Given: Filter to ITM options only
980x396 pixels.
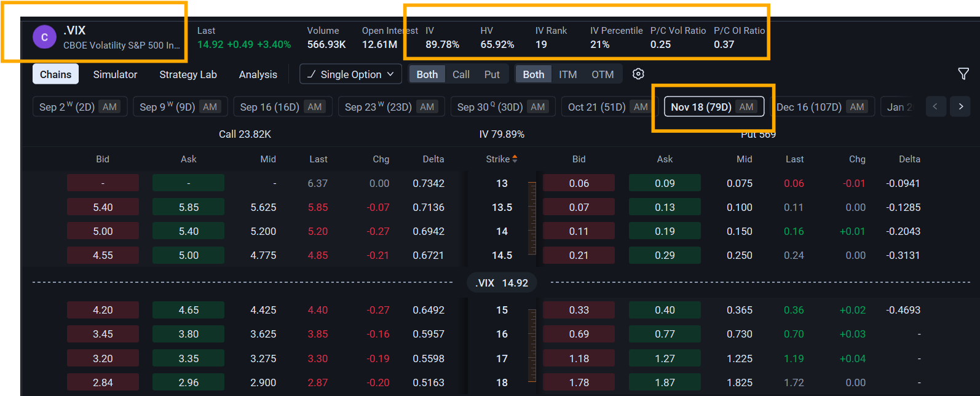Looking at the screenshot, I should 567,74.
